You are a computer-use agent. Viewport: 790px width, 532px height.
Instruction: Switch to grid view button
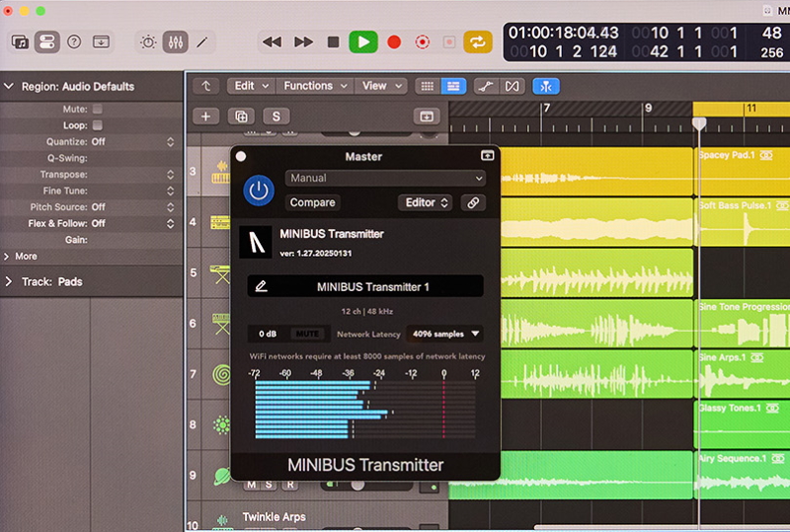point(428,87)
